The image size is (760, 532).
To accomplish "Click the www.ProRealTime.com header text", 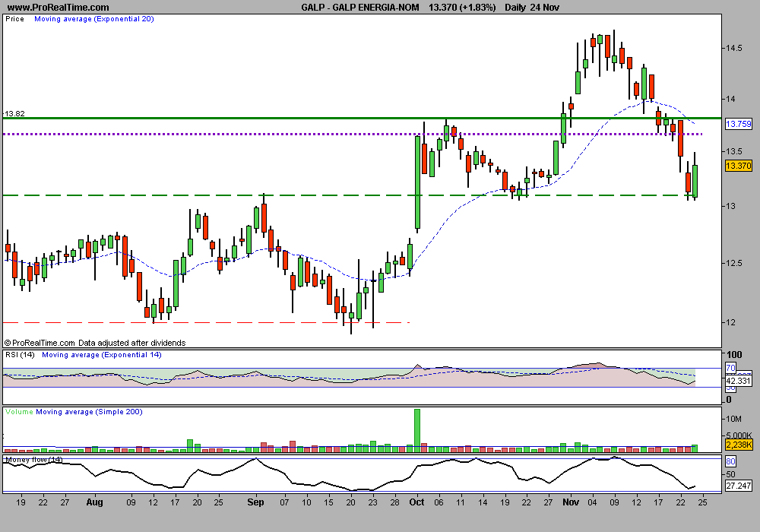I will (x=59, y=8).
